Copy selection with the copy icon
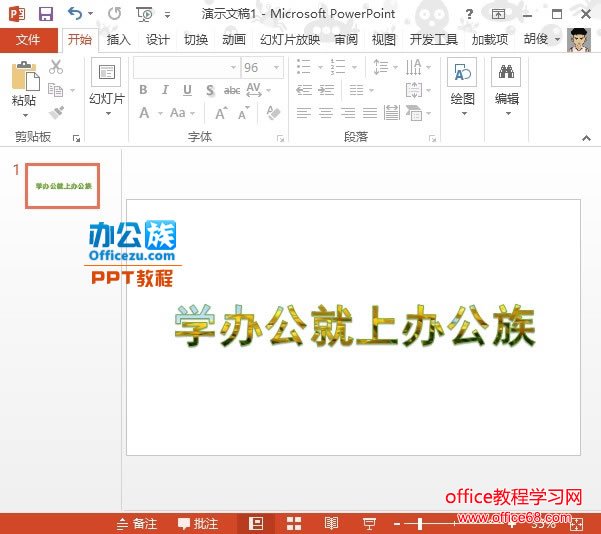The width and height of the screenshot is (601, 534). 56,90
